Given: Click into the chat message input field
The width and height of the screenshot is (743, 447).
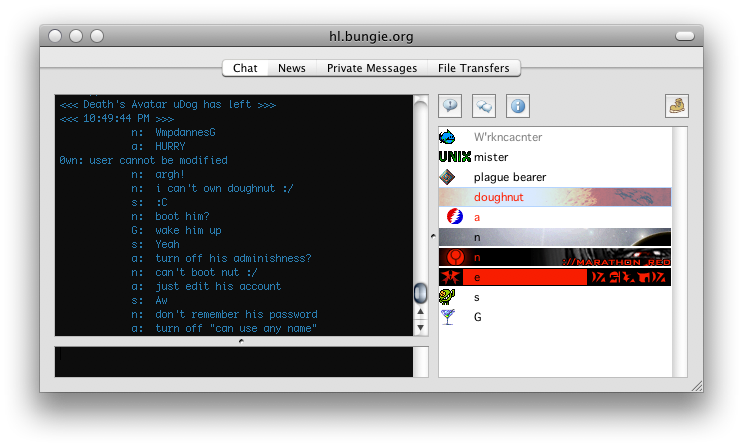Looking at the screenshot, I should (233, 362).
